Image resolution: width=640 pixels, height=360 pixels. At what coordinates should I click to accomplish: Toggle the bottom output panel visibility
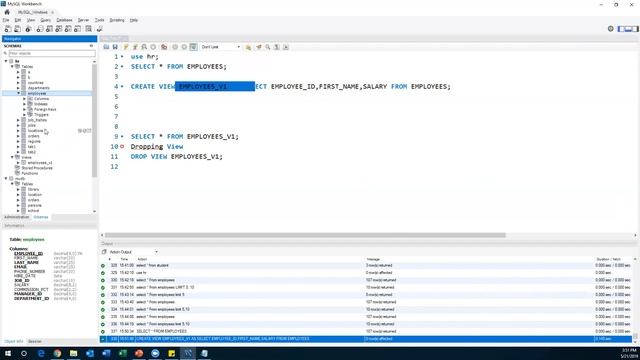628,29
